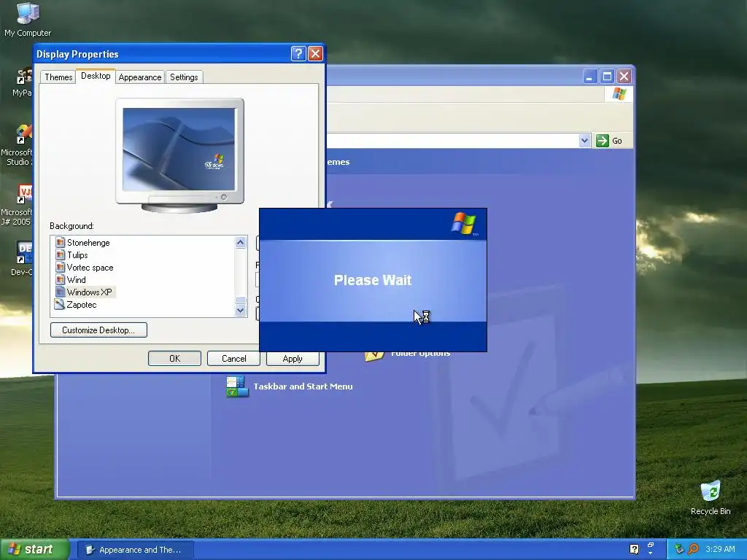Confirm with the OK button

(174, 359)
